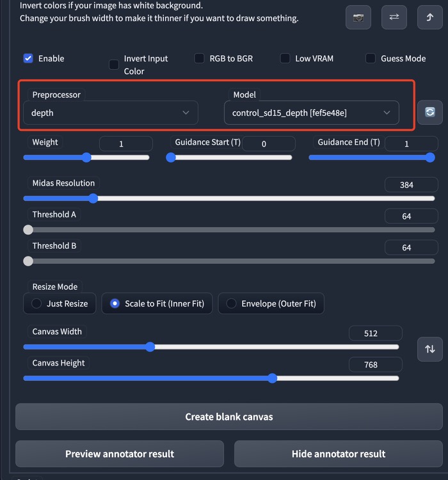Refresh the ControlNet model list
This screenshot has height=480, width=448.
430,112
